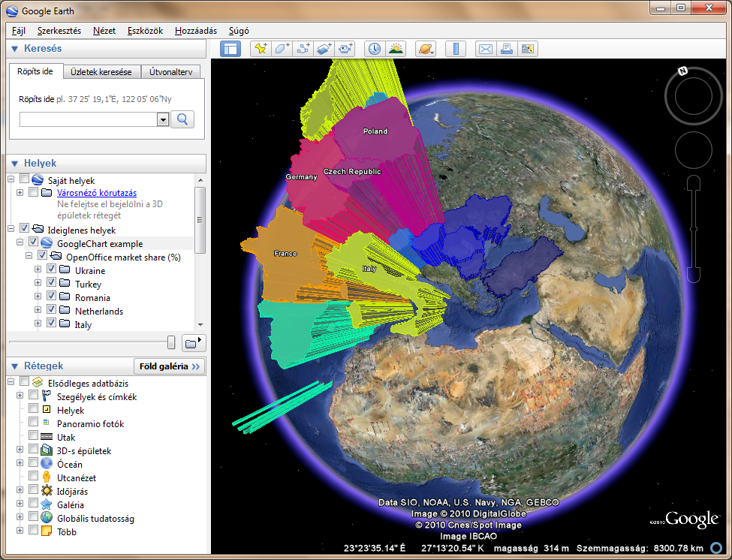Click the email envelope icon in toolbar
The height and width of the screenshot is (560, 732).
point(486,49)
